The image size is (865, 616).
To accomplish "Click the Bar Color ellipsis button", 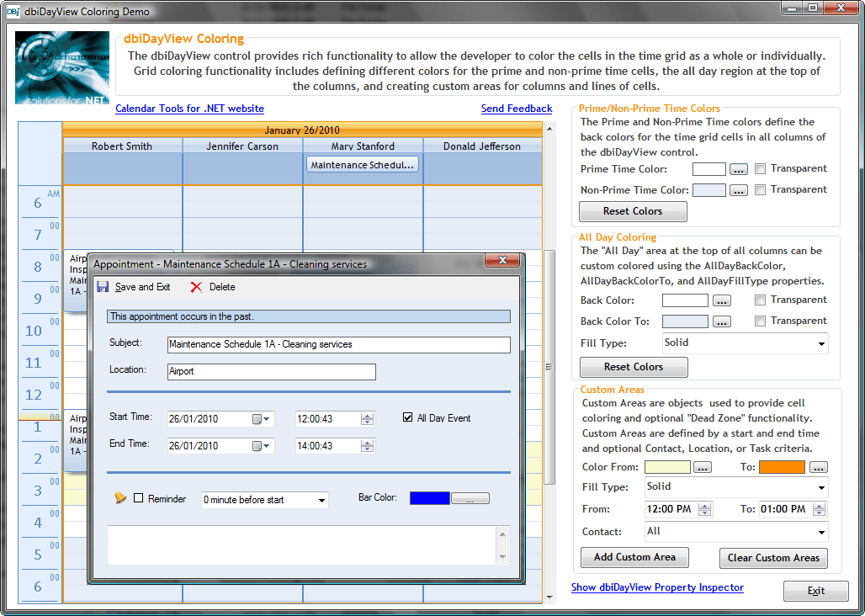I will (x=470, y=497).
